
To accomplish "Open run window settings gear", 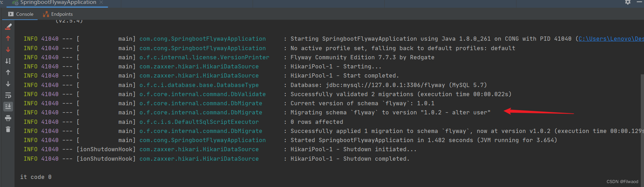I will click(628, 2).
